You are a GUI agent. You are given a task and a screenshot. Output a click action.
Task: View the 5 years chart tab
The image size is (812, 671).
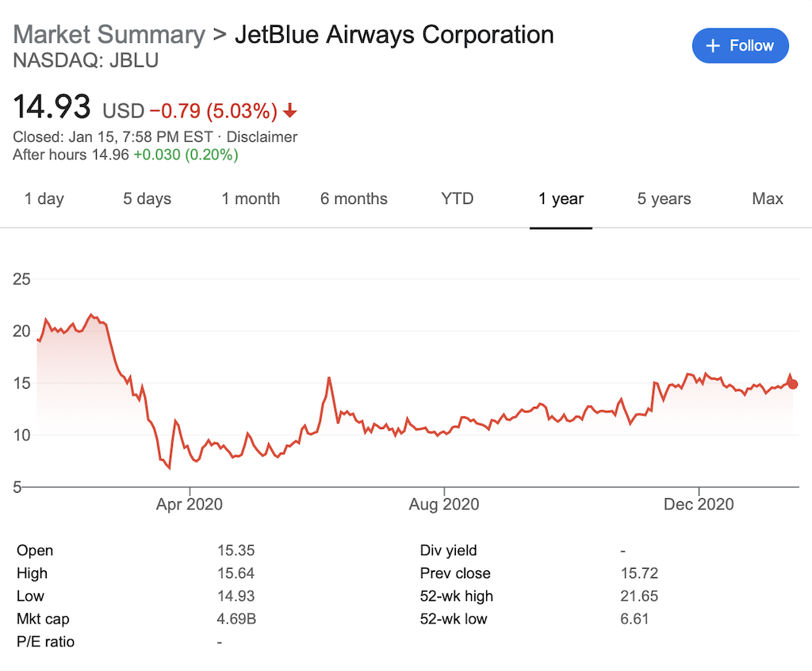coord(664,199)
